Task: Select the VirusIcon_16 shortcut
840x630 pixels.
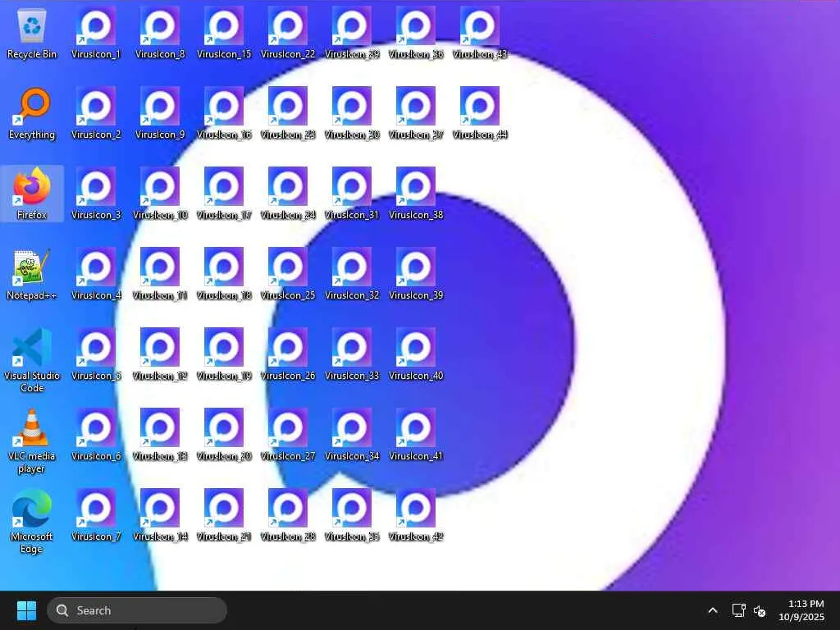Action: click(224, 113)
